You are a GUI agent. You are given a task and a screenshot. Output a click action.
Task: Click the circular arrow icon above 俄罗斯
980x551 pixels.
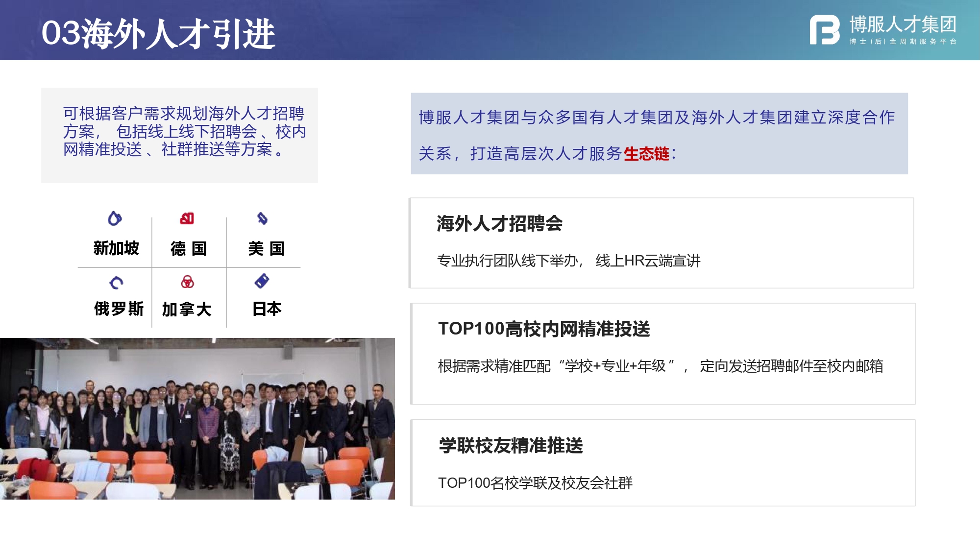point(116,283)
